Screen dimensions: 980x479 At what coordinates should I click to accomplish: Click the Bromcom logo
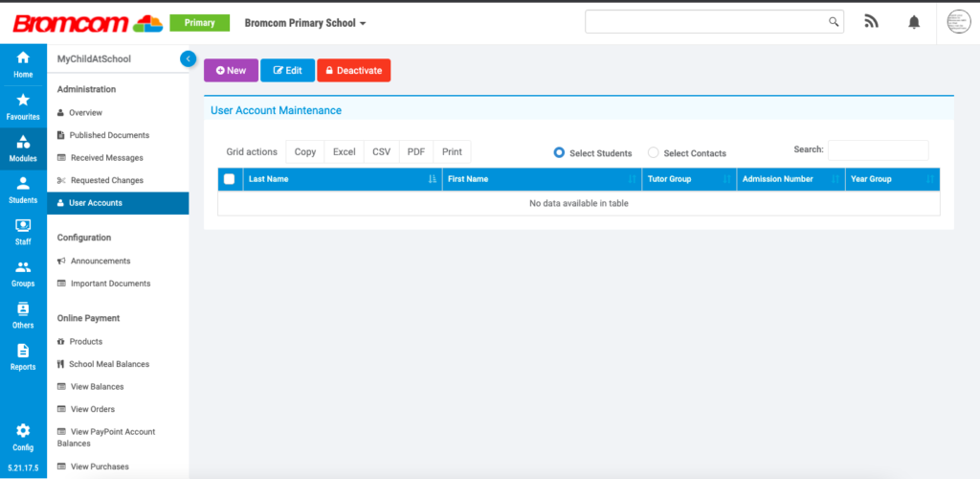pos(87,23)
